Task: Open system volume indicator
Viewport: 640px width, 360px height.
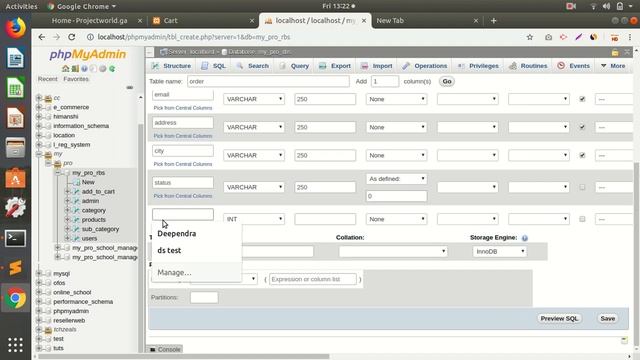Action: coord(606,6)
